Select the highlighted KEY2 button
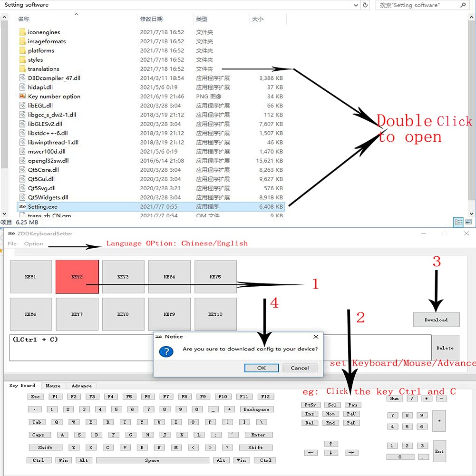This screenshot has width=476, height=476. tap(77, 277)
